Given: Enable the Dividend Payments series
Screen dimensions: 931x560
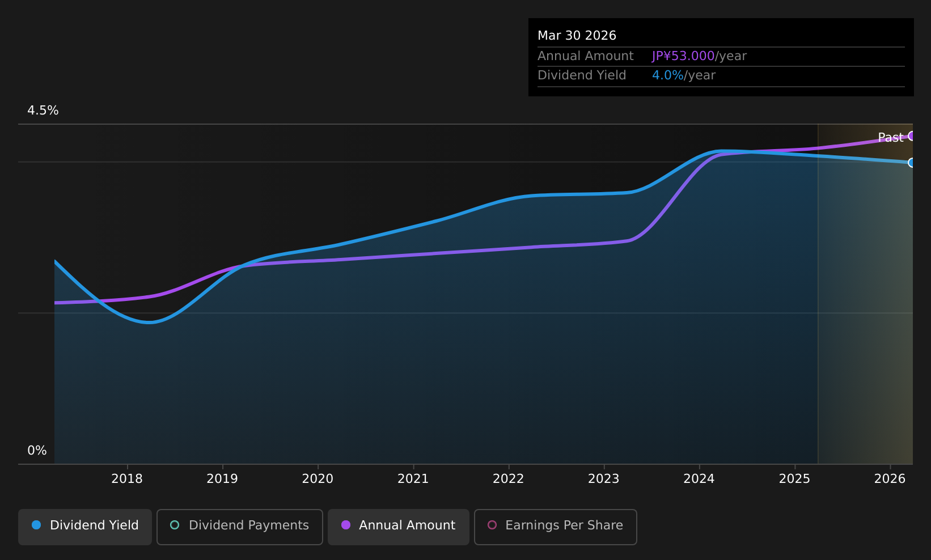Looking at the screenshot, I should 240,527.
